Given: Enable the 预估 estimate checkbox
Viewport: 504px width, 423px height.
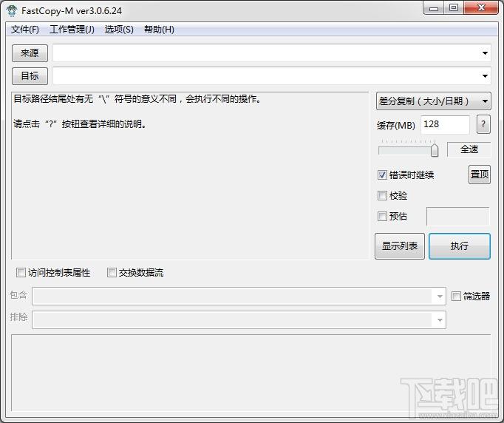Looking at the screenshot, I should [382, 216].
